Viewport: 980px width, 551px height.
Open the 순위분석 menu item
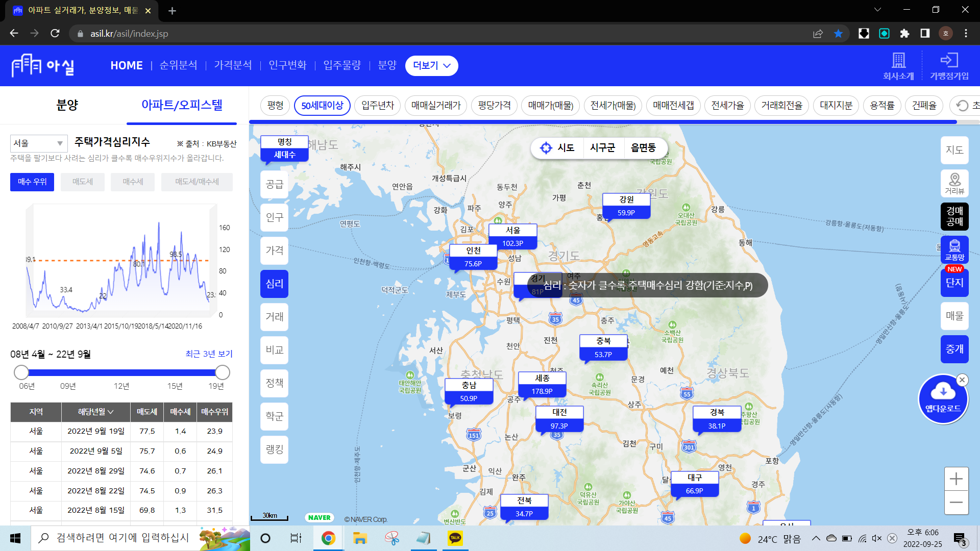(178, 65)
